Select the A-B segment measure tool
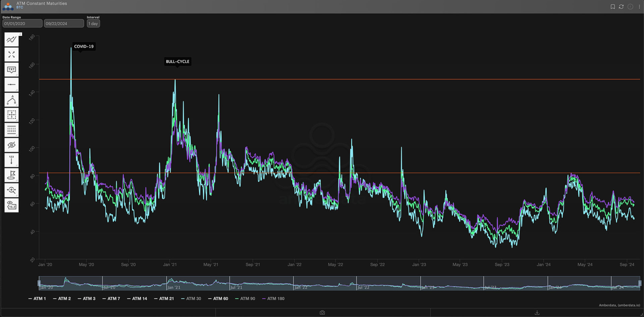This screenshot has height=317, width=644. coord(11,100)
